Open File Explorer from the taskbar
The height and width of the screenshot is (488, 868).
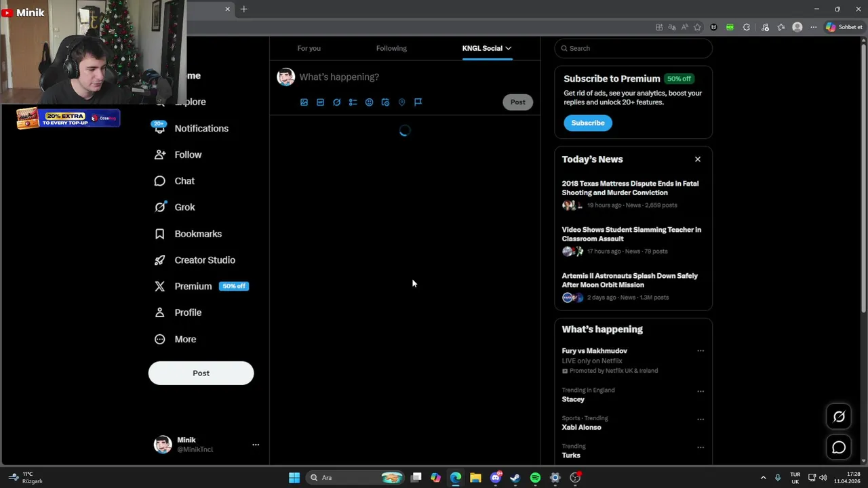pos(475,478)
